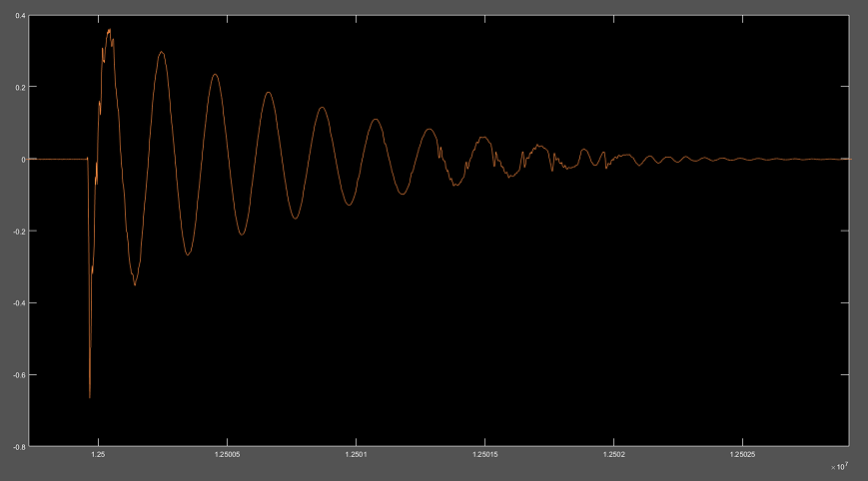This screenshot has height=481, width=868.
Task: Select the x-axis tick label 1.25005
Action: point(227,455)
